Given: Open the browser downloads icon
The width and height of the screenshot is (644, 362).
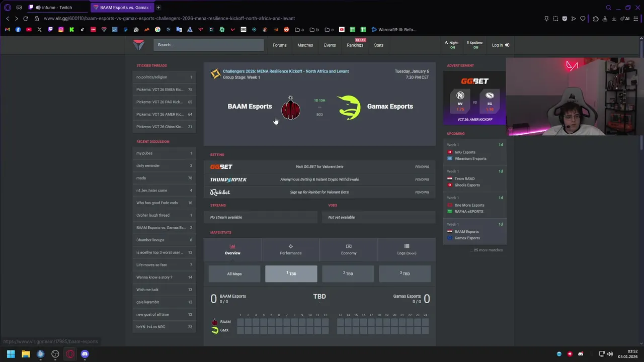Looking at the screenshot, I should pos(614,19).
